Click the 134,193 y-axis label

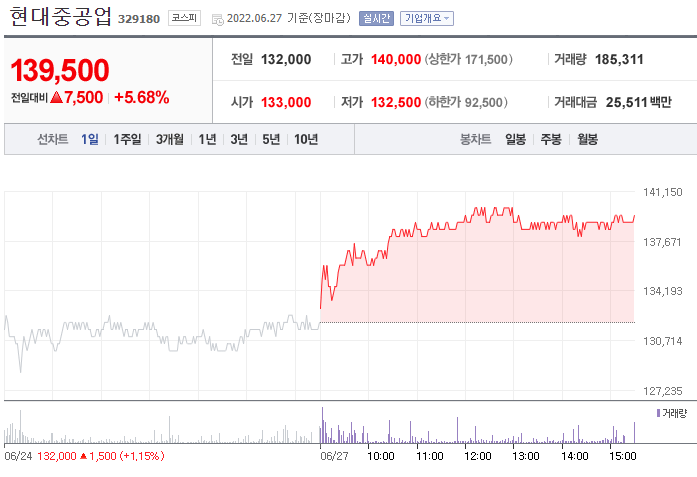[x=662, y=291]
